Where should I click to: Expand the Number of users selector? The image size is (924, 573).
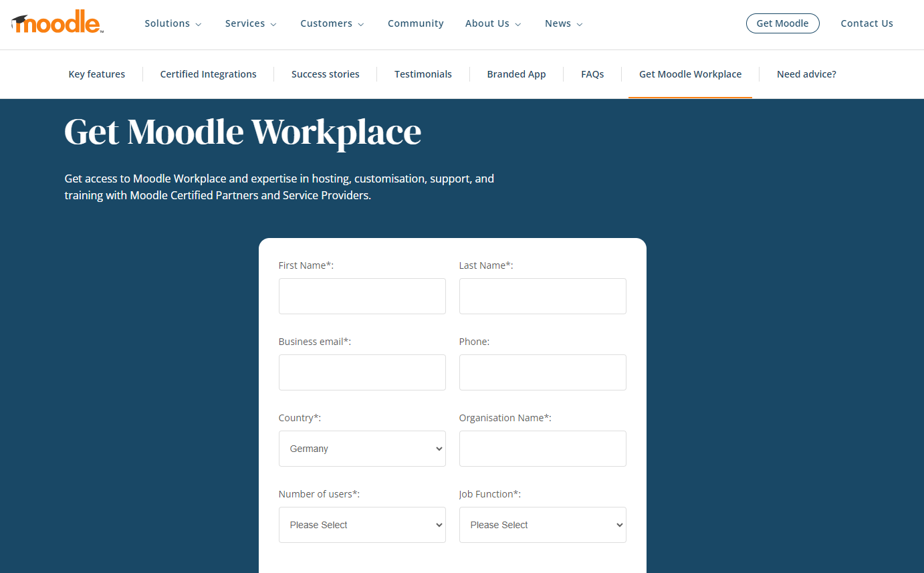pos(362,525)
